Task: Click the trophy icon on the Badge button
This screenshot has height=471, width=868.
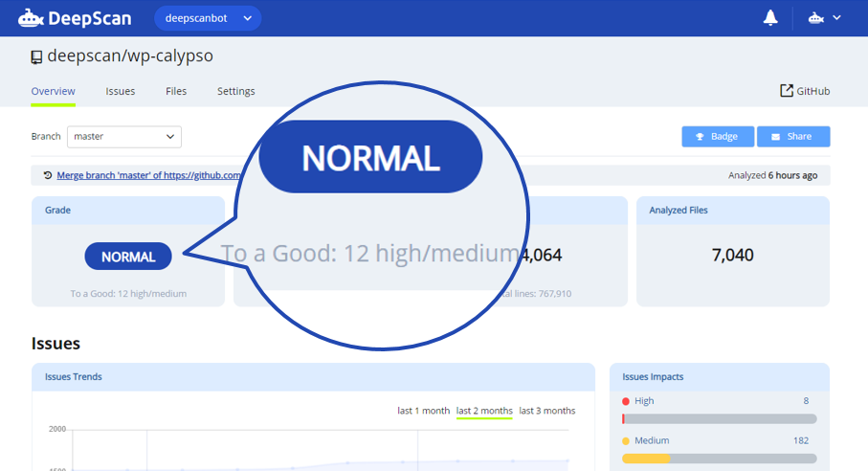Action: point(700,137)
